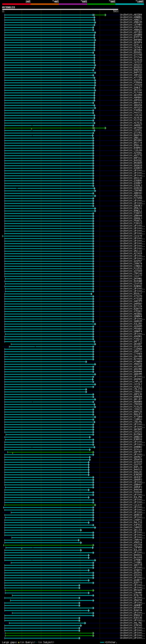146x644 pixels.
Task: Click the cyan alignment bar for UniRef100_A8ID84
Action: pos(49,15)
